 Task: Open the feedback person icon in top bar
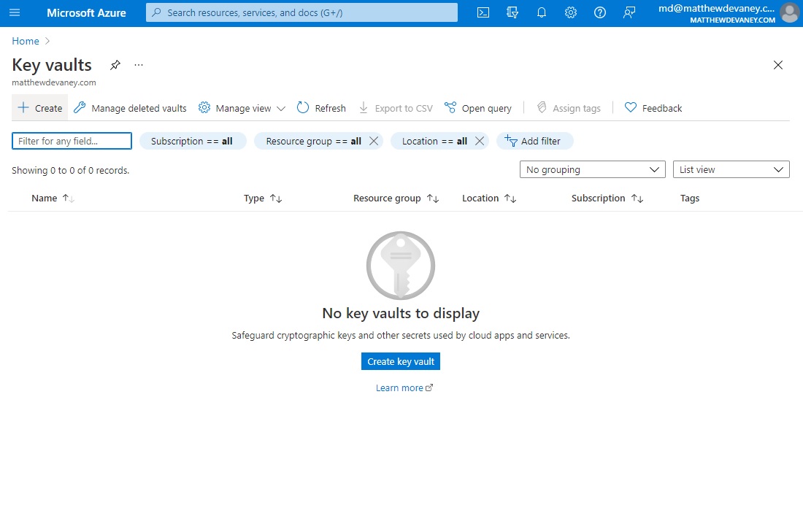629,12
